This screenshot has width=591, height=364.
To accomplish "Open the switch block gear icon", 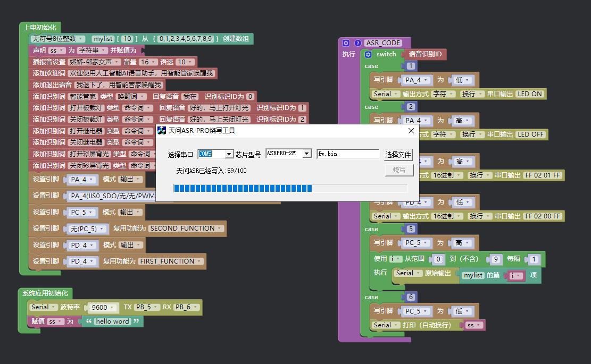I will coord(368,54).
